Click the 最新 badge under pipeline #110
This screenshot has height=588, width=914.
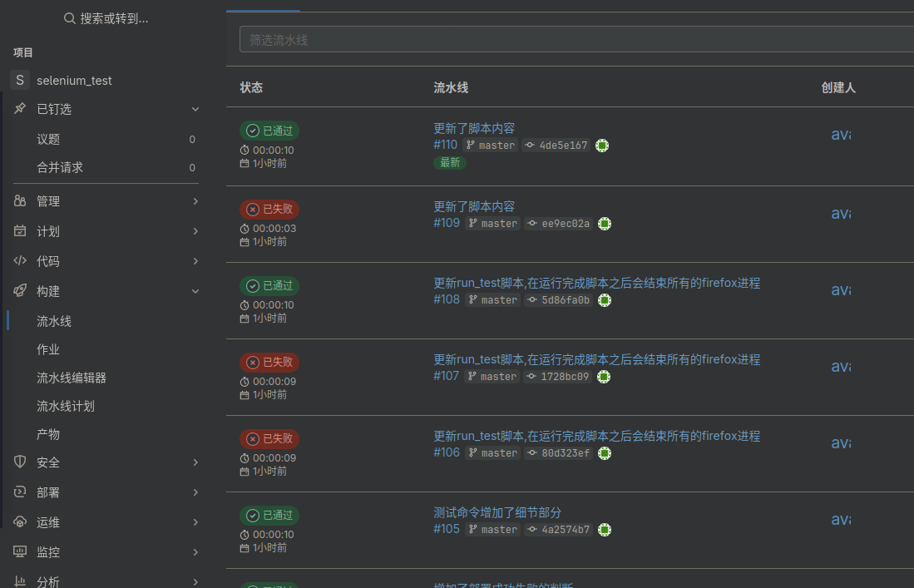point(449,162)
